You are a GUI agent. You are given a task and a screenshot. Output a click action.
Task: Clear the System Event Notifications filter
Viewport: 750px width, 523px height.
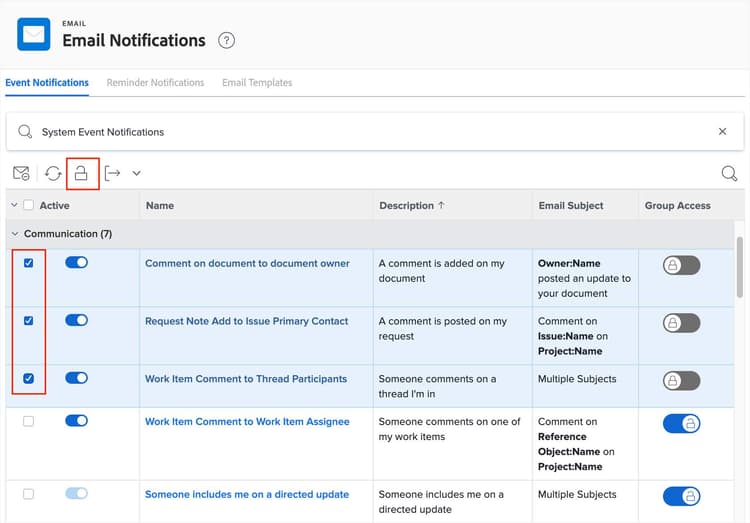pos(722,132)
